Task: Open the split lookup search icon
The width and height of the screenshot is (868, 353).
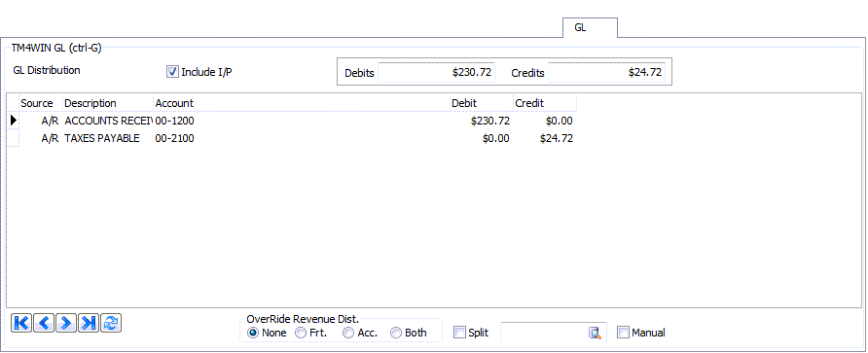Action: pyautogui.click(x=595, y=333)
